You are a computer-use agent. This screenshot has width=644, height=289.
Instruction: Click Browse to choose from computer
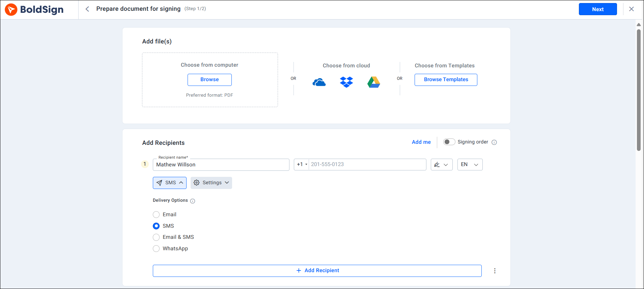click(x=209, y=80)
